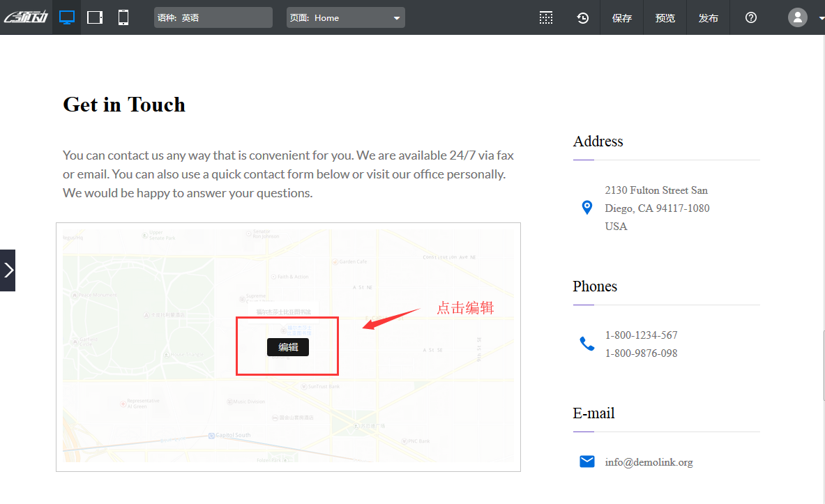Click 保存 to save the page
Screen dimensions: 825x504
(621, 18)
